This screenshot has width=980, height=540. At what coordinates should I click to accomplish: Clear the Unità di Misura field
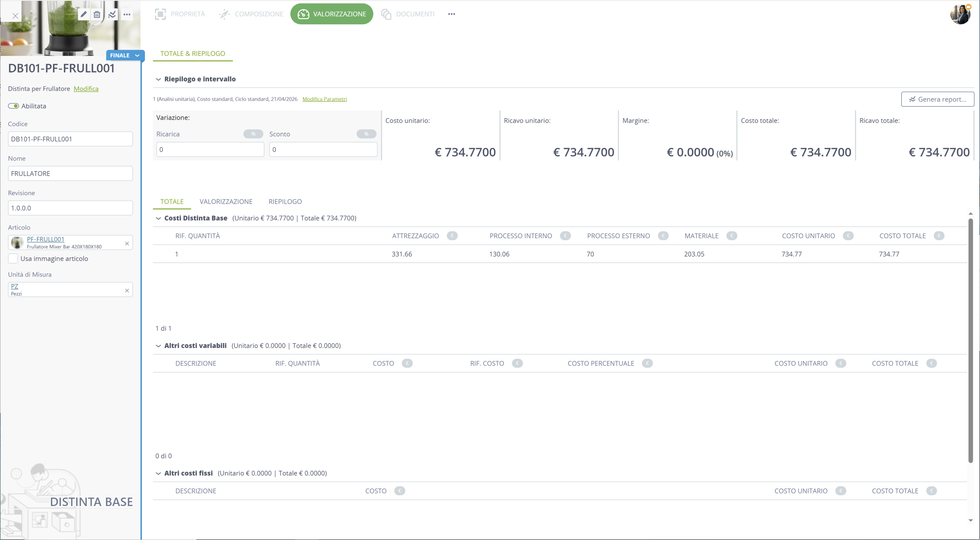(127, 291)
